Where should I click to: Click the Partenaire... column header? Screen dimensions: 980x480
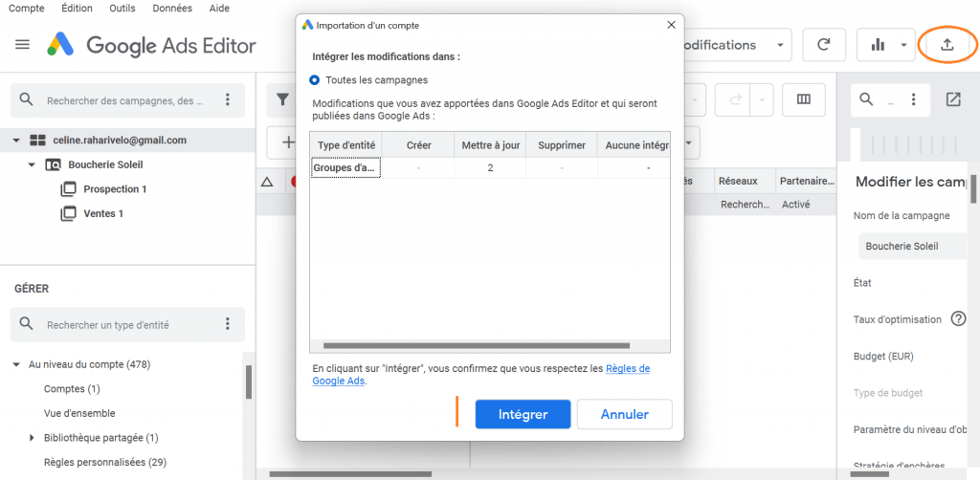[806, 181]
